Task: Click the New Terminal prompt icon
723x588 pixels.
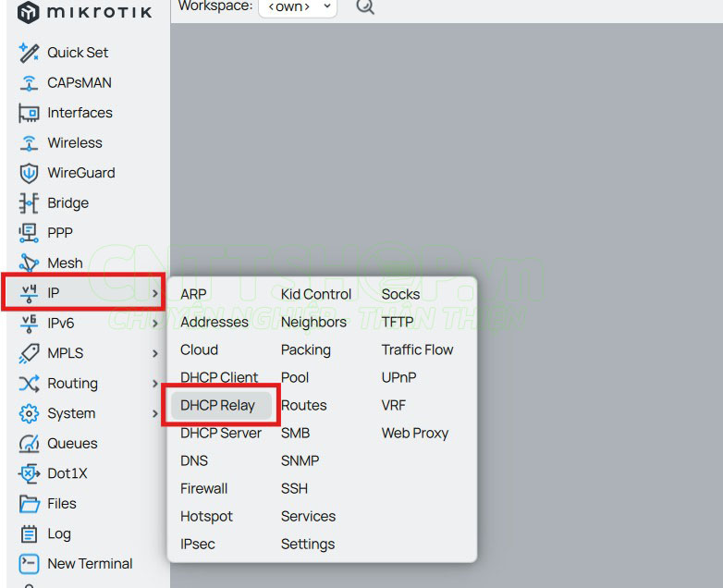Action: [29, 564]
